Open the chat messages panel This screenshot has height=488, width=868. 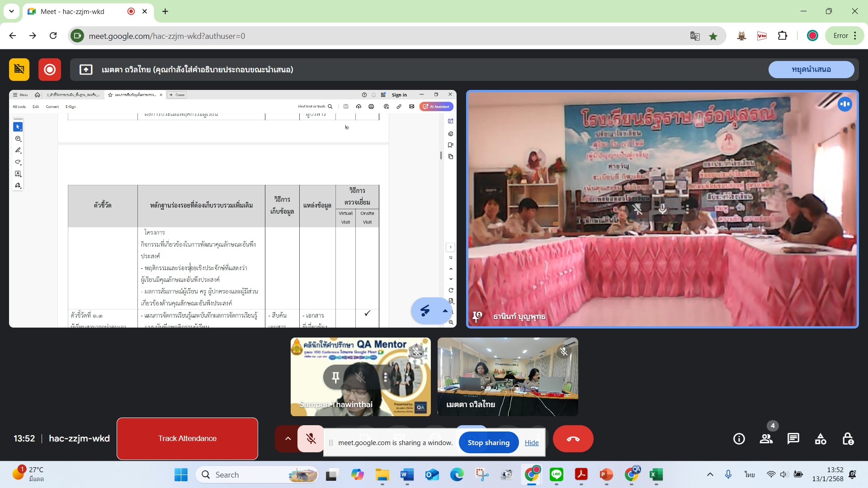click(x=793, y=439)
